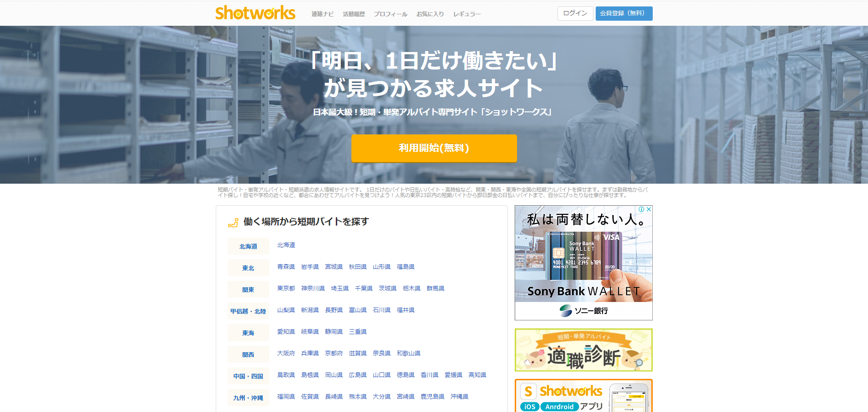
Task: Open the 新潟県 link
Action: (x=310, y=310)
